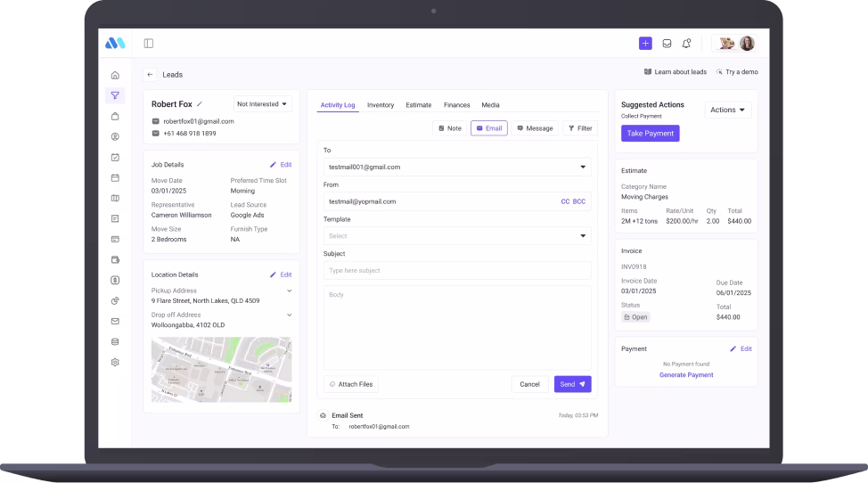Image resolution: width=868 pixels, height=483 pixels.
Task: Click the Take Payment button
Action: point(650,133)
